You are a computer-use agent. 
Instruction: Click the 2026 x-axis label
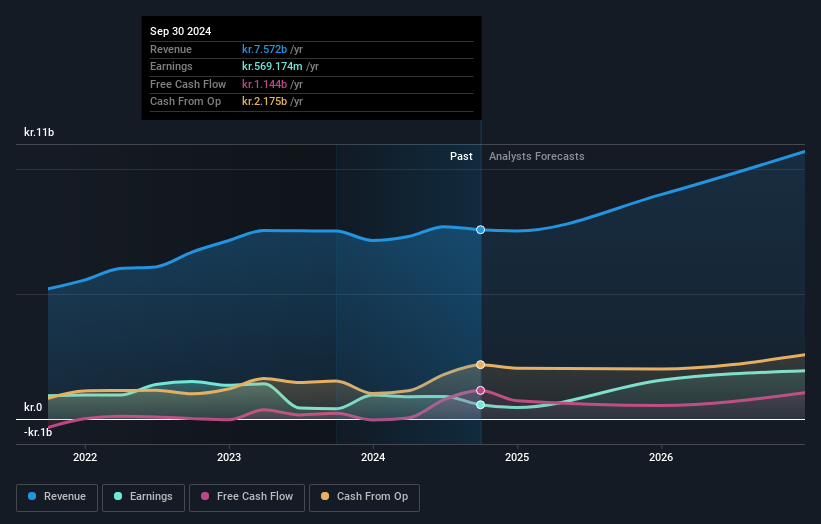tap(661, 458)
